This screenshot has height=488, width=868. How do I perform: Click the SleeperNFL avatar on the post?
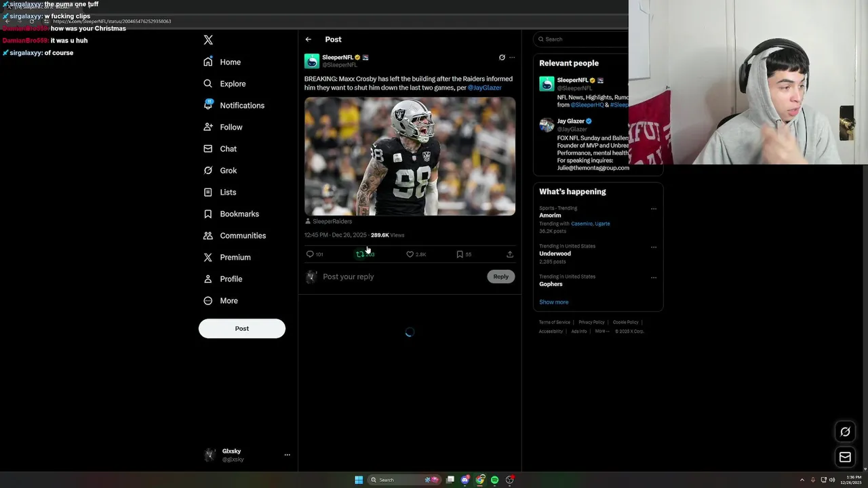tap(312, 61)
